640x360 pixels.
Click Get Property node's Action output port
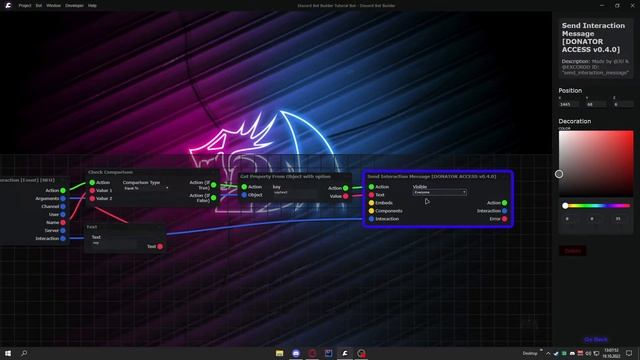click(x=346, y=188)
